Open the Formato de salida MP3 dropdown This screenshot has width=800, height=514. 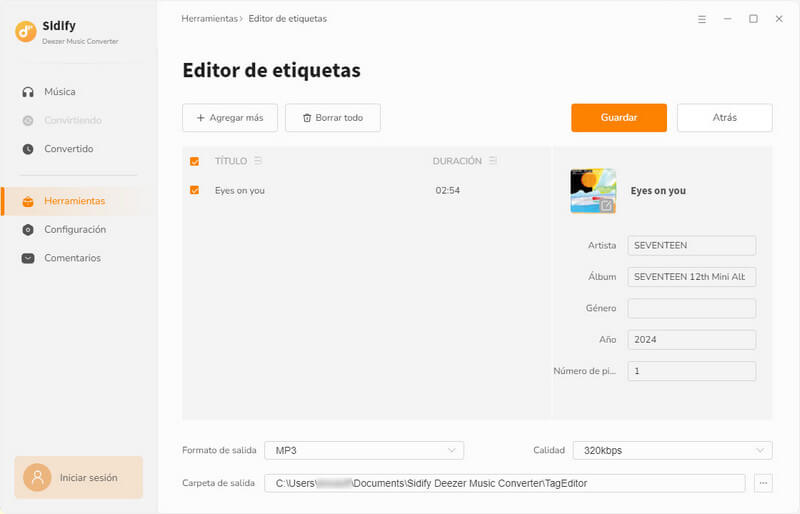tap(364, 450)
